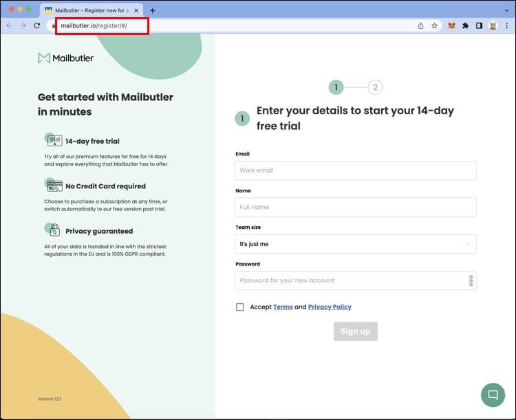Click the 'No Credit Card required' heading

pos(106,186)
